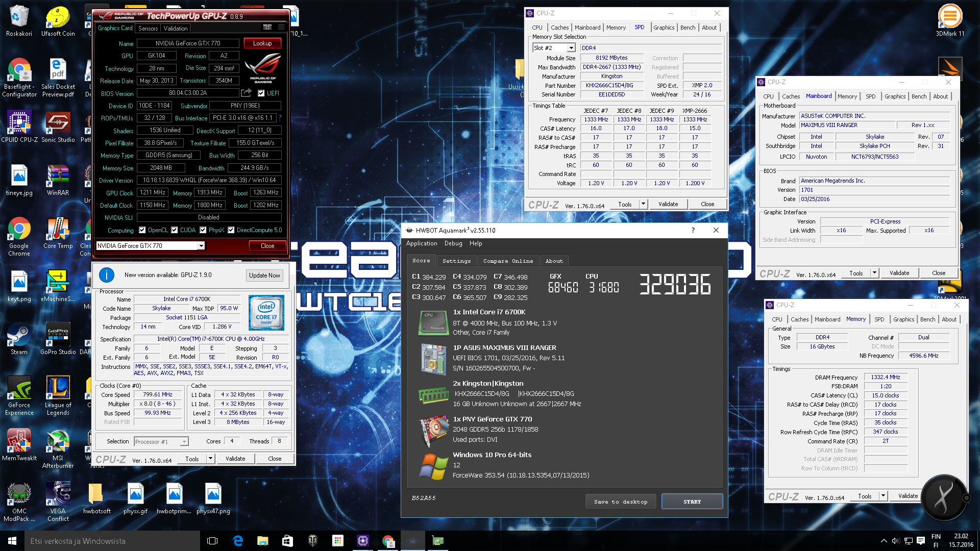The height and width of the screenshot is (551, 980).
Task: Launch GeForce Experience desktop shortcut
Action: tap(19, 396)
